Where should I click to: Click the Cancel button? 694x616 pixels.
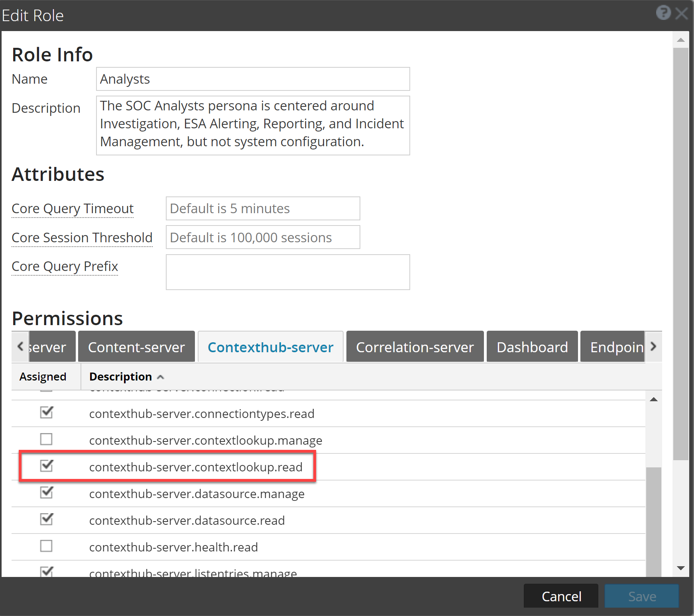point(561,596)
